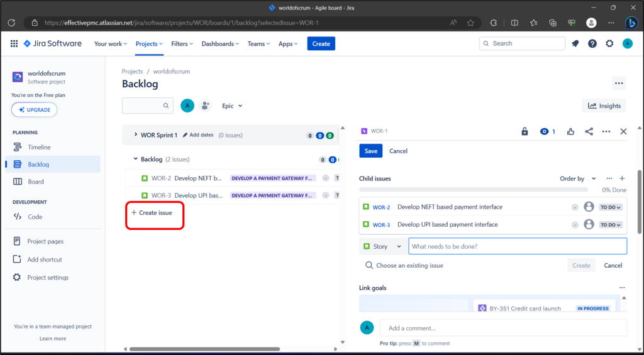Screen dimensions: 644x355
Task: Click assignee avatar for WOR-3 child issue
Action: tap(589, 224)
